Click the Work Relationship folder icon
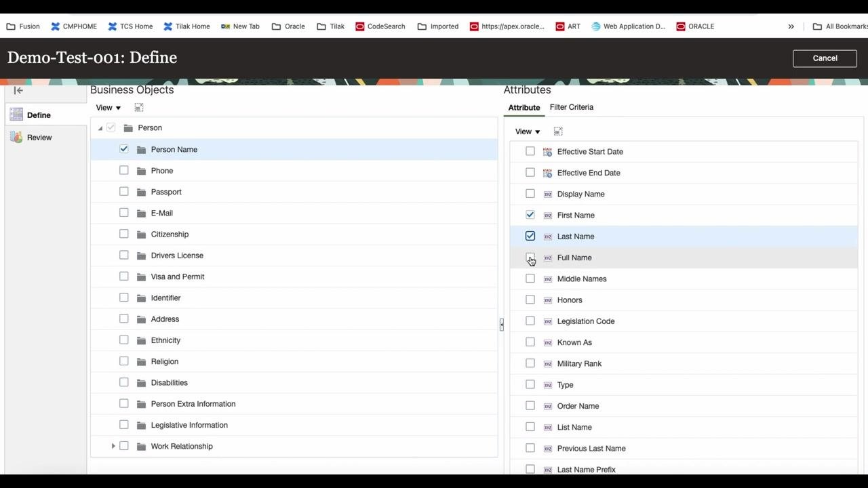Viewport: 868px width, 488px height. [x=141, y=446]
